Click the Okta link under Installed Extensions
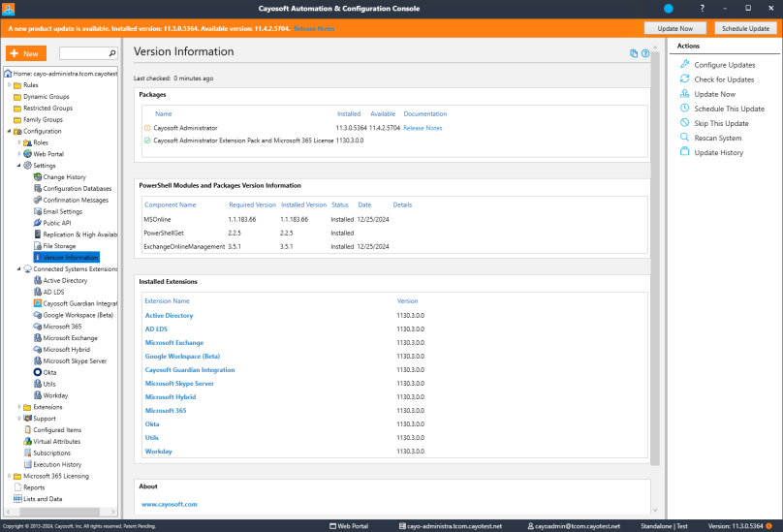 pos(152,424)
